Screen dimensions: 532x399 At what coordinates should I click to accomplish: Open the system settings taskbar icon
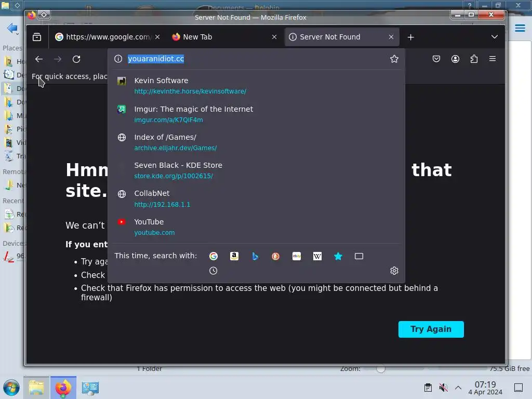pyautogui.click(x=90, y=388)
